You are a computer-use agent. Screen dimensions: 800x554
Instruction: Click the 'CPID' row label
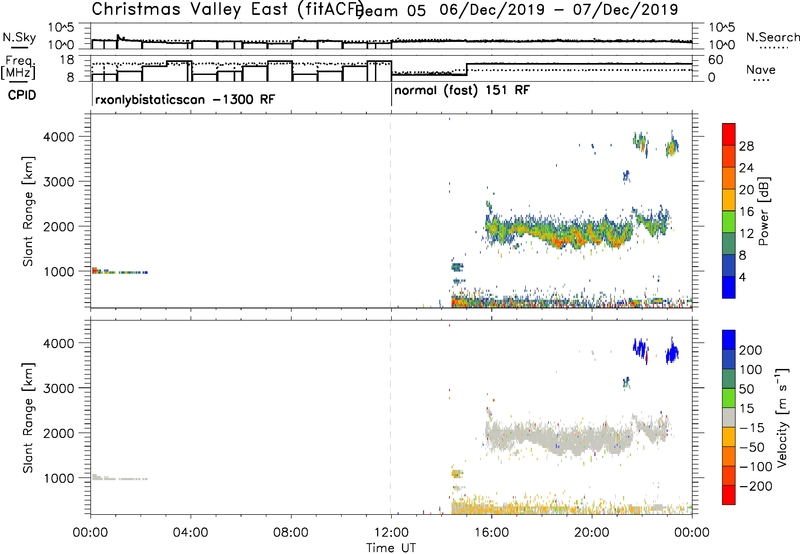pyautogui.click(x=22, y=95)
